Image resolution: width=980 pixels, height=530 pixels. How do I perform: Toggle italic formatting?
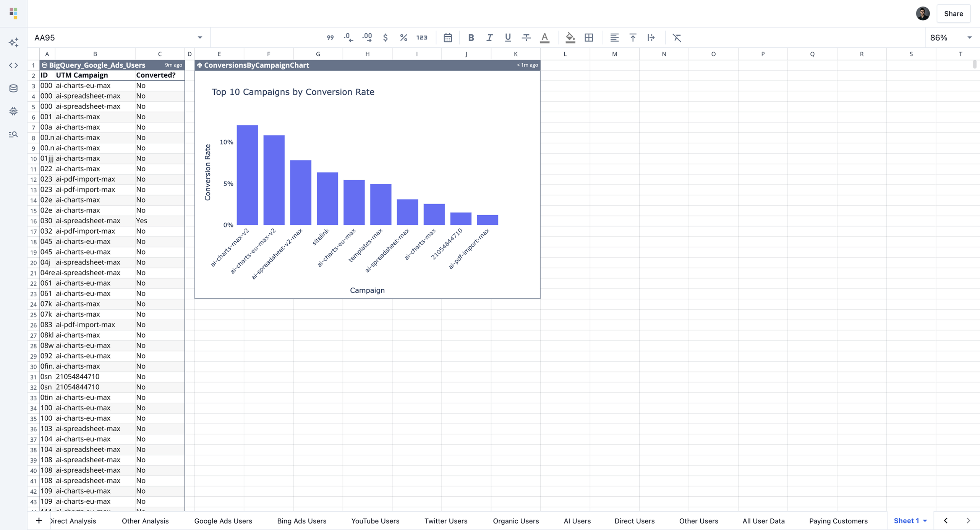(489, 37)
